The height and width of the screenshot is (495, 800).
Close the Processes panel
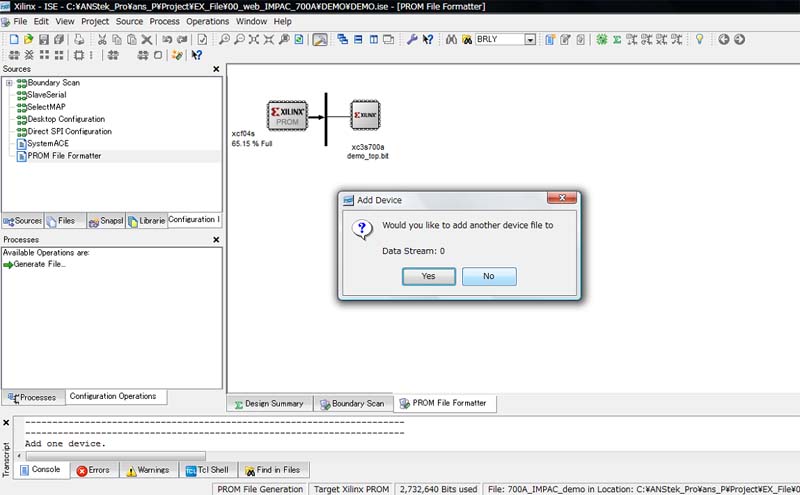(x=216, y=239)
